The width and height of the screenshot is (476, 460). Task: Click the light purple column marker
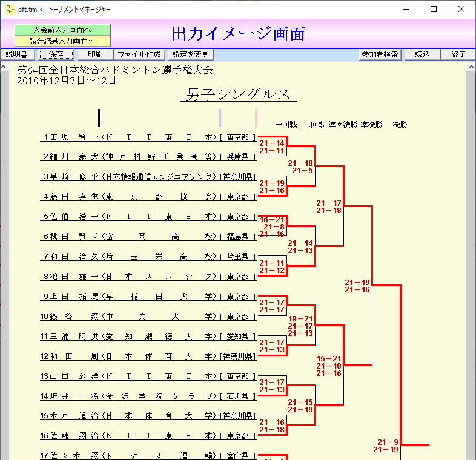(220, 118)
